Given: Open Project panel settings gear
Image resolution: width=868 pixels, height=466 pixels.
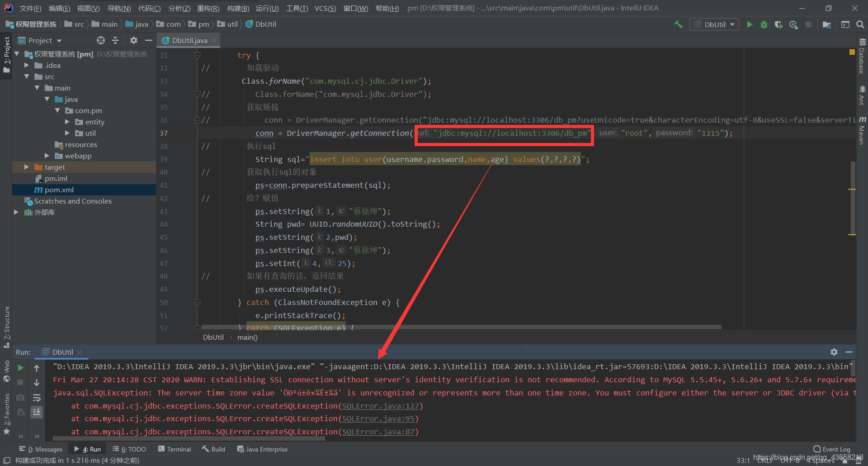Looking at the screenshot, I should click(133, 40).
